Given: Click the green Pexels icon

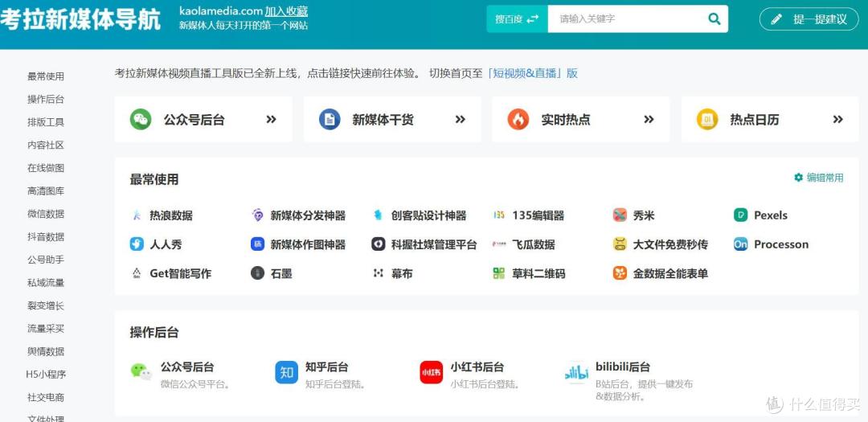Looking at the screenshot, I should [741, 215].
